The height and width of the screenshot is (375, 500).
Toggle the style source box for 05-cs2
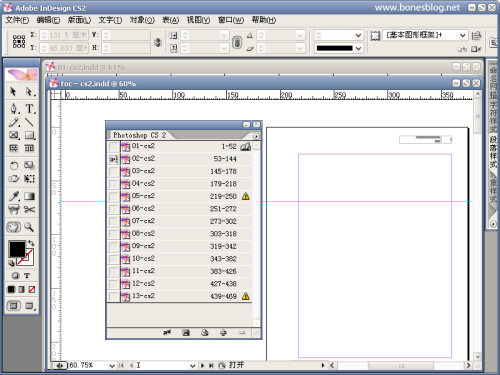coord(114,196)
